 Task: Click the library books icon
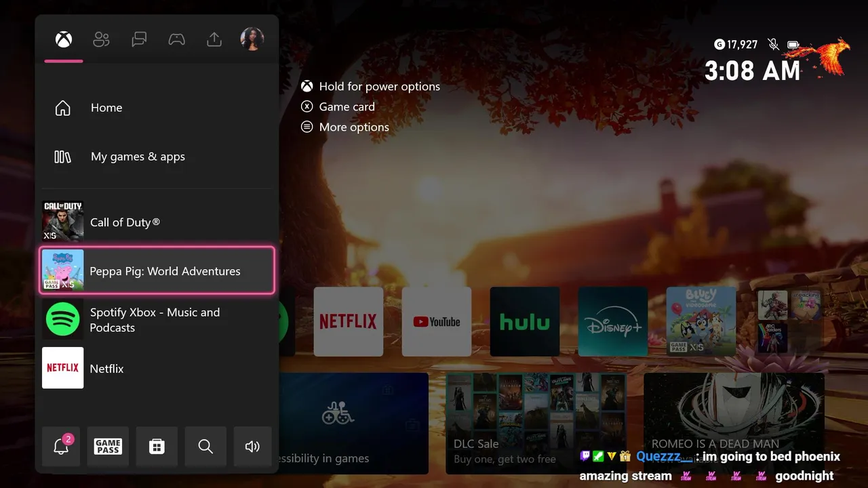[62, 157]
